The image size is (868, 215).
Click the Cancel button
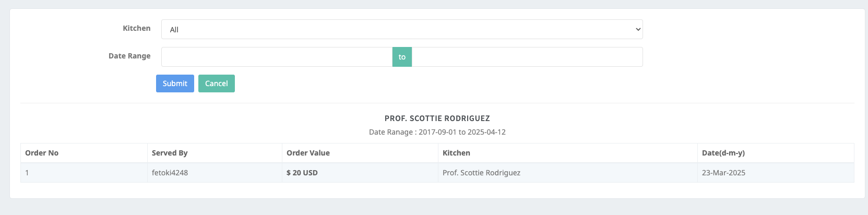tap(217, 83)
